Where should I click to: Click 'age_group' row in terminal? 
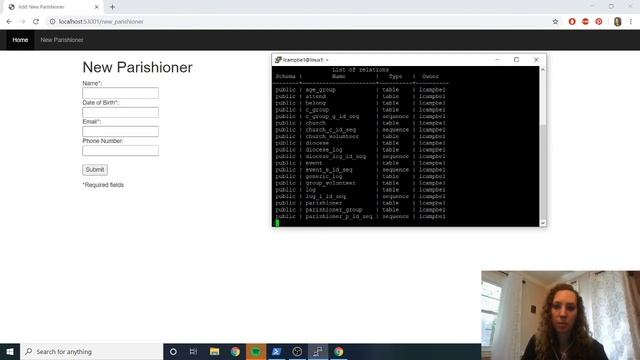360,90
